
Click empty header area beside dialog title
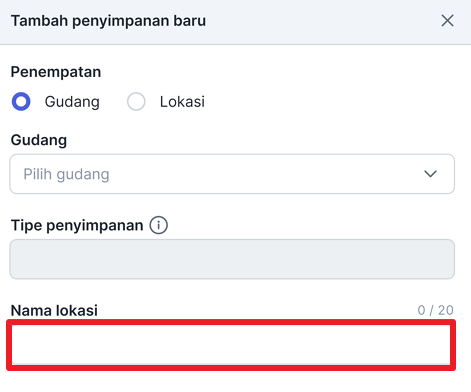(x=320, y=21)
